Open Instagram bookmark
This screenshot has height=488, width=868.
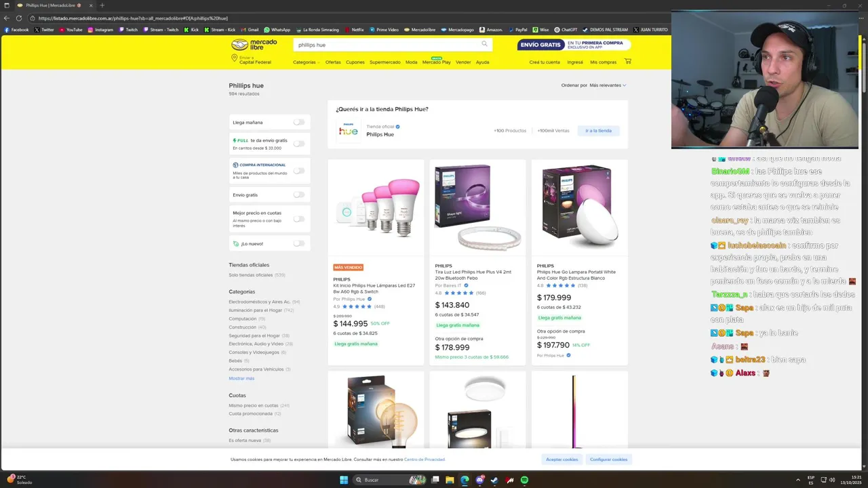click(x=100, y=30)
